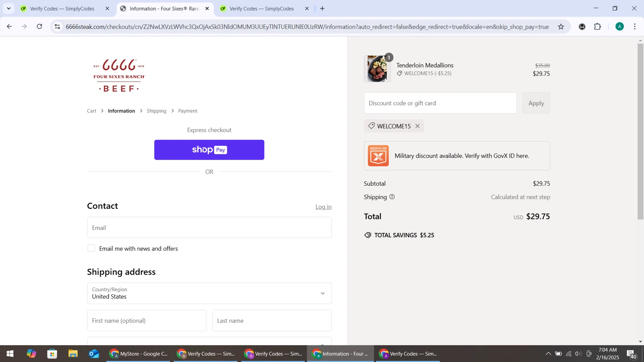Click the volume speaker icon

click(x=579, y=354)
